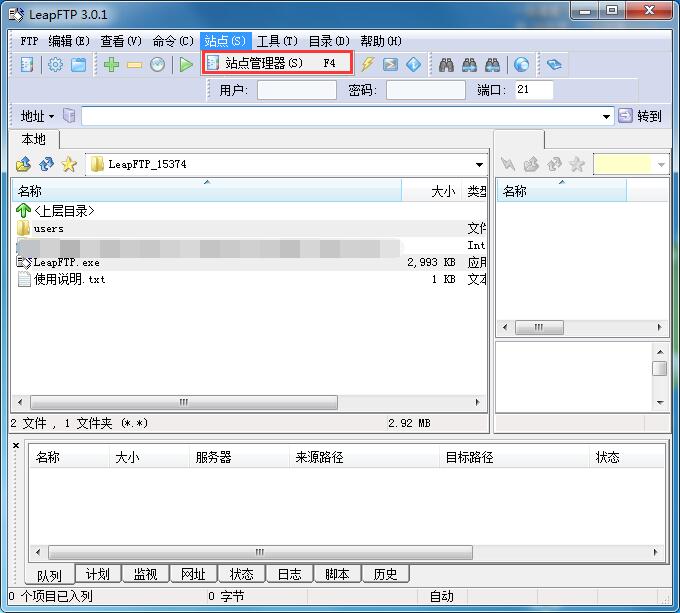680x613 pixels.
Task: Click the blue folder window toolbar icon
Action: point(78,65)
